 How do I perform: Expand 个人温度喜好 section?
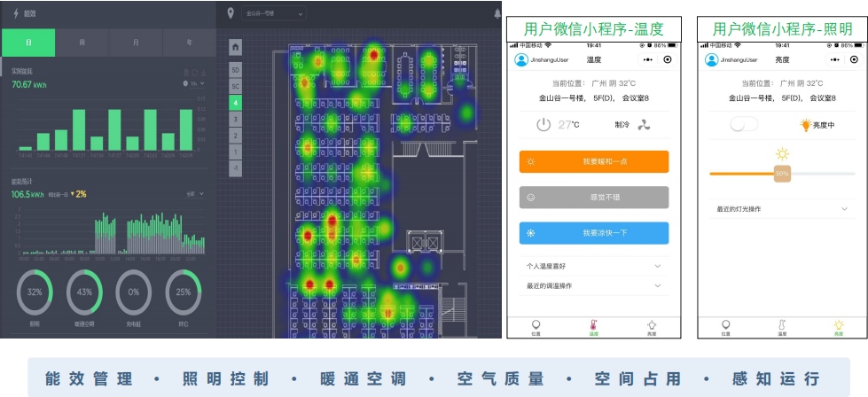pyautogui.click(x=593, y=266)
